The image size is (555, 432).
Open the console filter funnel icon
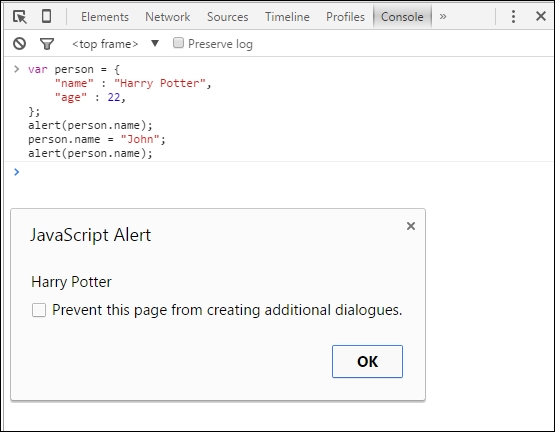[x=47, y=44]
